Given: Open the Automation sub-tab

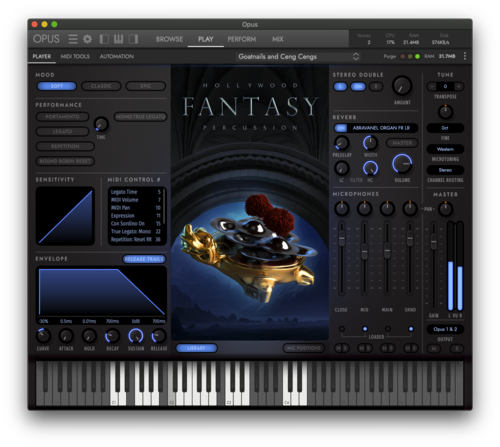Looking at the screenshot, I should tap(117, 56).
